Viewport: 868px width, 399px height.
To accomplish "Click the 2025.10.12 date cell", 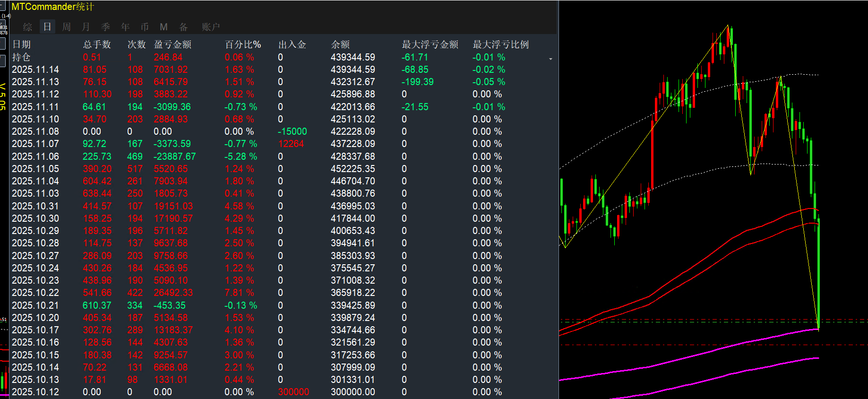I will click(x=35, y=392).
